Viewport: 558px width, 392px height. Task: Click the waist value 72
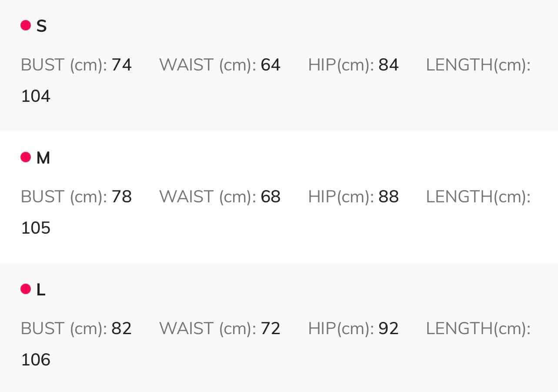click(270, 329)
